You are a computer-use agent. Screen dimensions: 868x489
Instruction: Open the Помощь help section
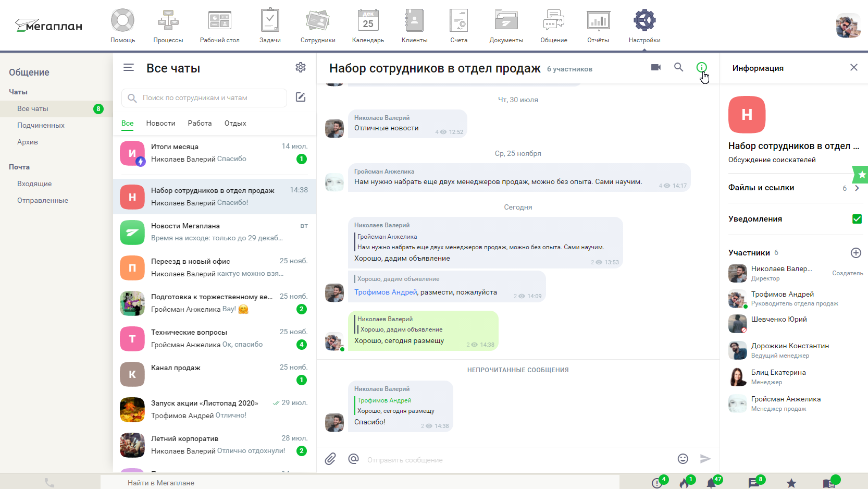pos(122,26)
